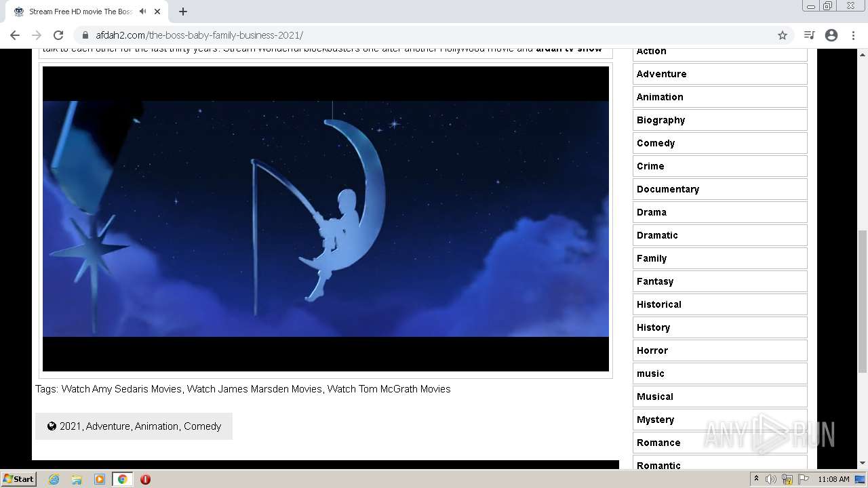Open Watch Tom McGrath Movies tag
Screen dimensions: 868x488
[389, 389]
